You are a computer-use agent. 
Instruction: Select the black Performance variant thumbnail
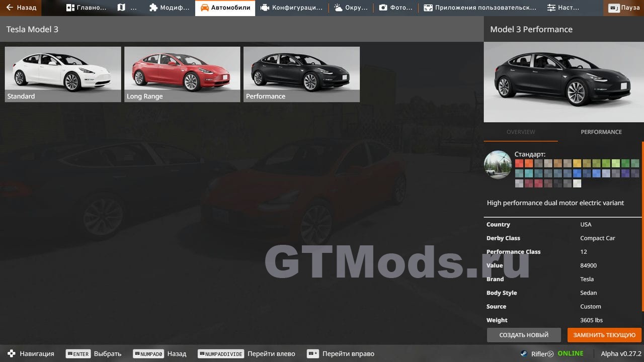click(301, 74)
